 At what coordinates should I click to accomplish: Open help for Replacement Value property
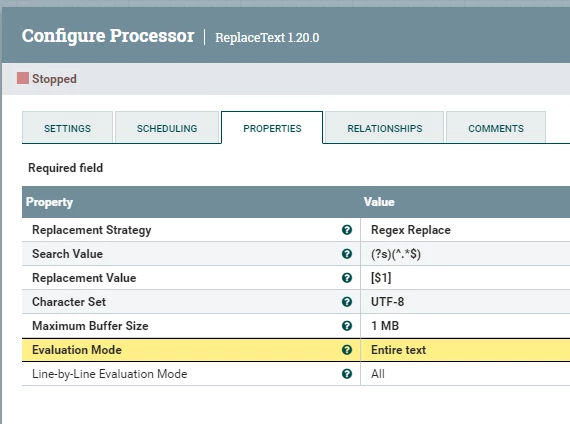[347, 278]
